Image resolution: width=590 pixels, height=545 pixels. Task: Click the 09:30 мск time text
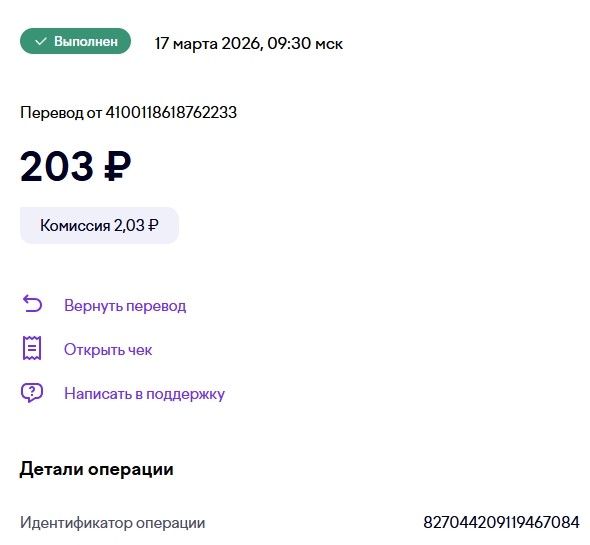tap(305, 43)
